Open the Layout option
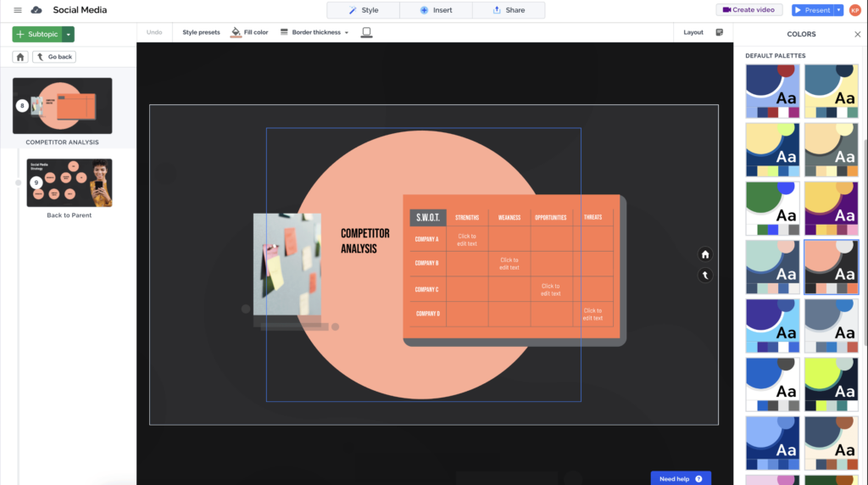The image size is (868, 485). 693,32
